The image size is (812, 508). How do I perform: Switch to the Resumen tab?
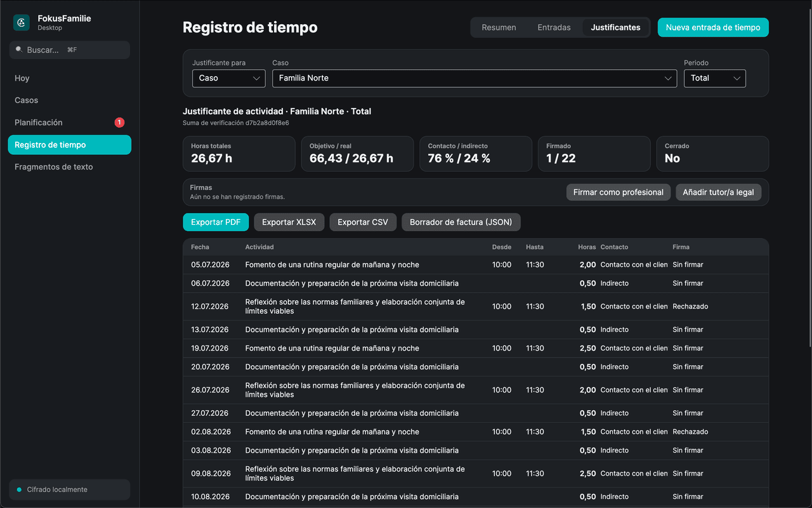(499, 27)
